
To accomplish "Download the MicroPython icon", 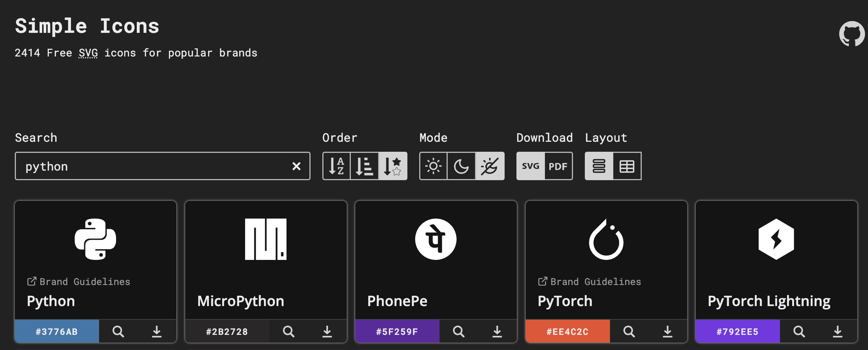I will coord(327,331).
